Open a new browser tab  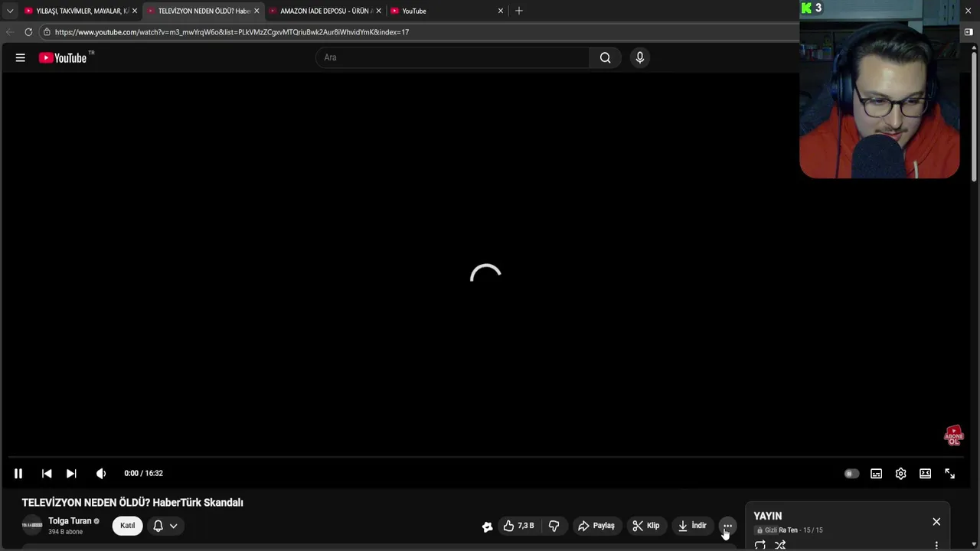click(519, 11)
